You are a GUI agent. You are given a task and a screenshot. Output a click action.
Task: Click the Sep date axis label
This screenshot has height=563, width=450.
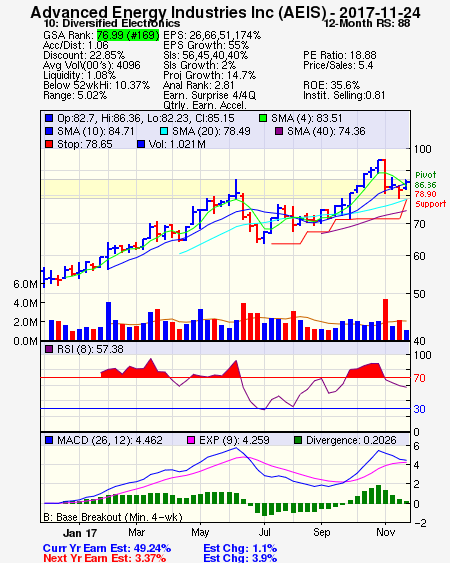click(x=321, y=532)
